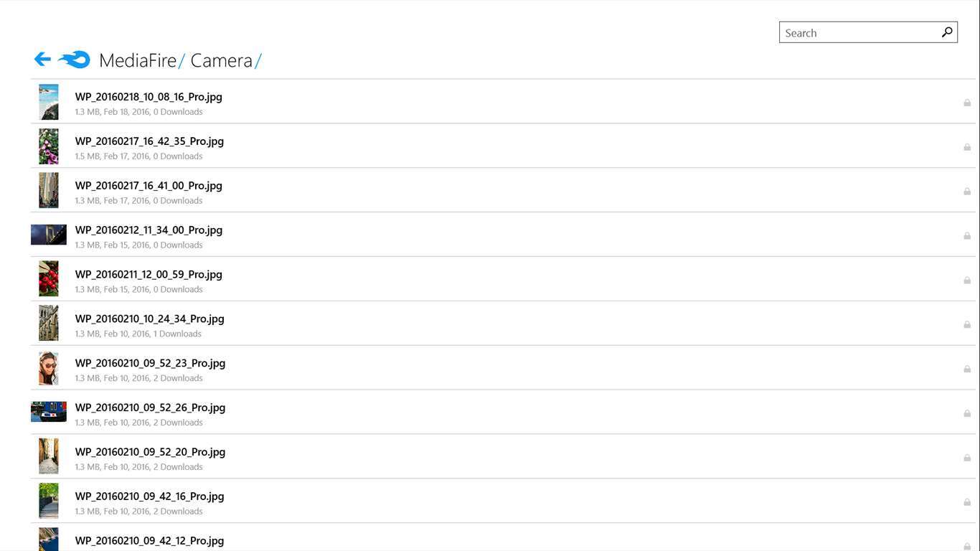
Task: Click lock icon for WP_20160217_16_42_35_Pro.jpg
Action: click(967, 147)
